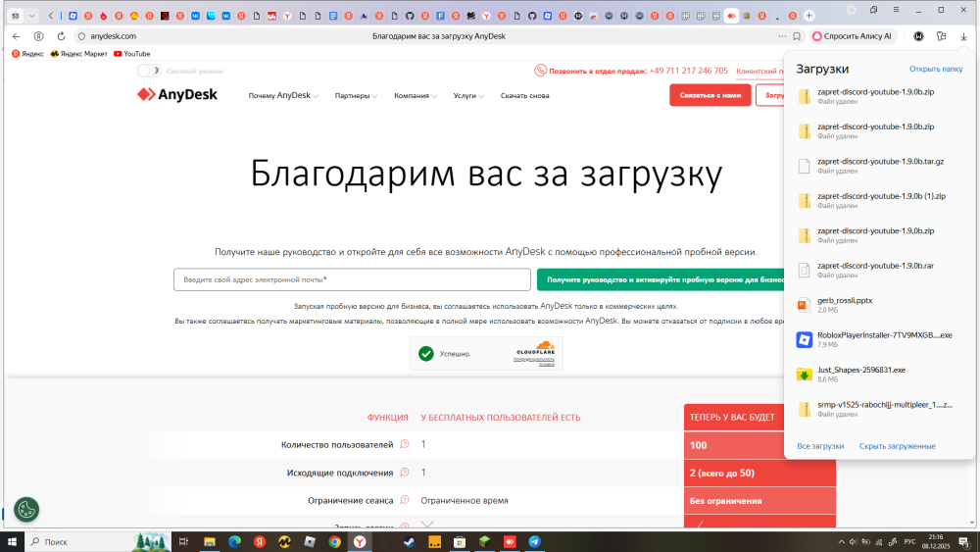Open Windows Start menu

pyautogui.click(x=12, y=542)
